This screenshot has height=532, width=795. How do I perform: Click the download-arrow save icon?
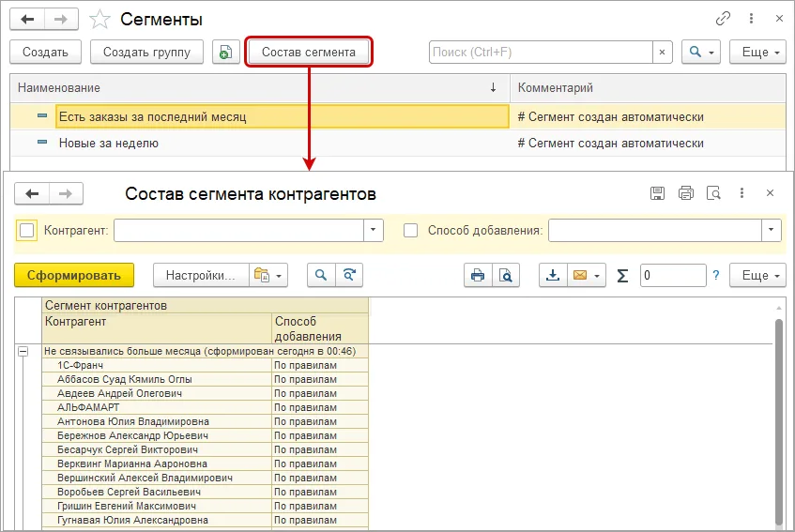tap(553, 275)
